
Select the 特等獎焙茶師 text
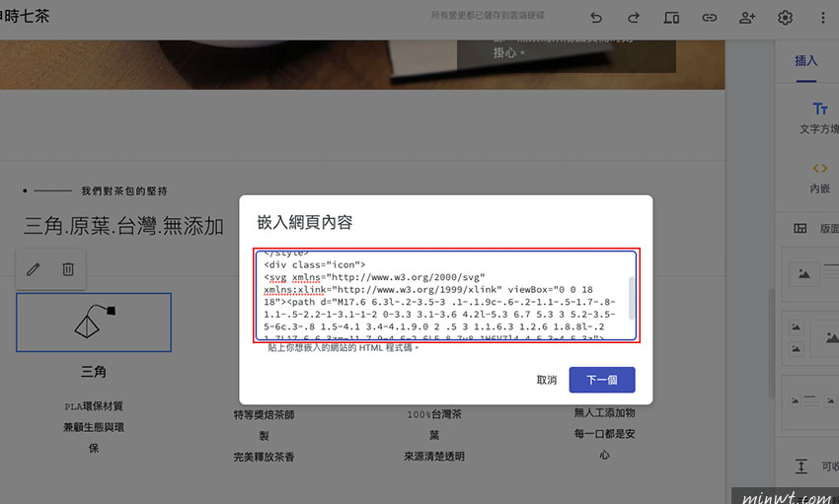264,414
